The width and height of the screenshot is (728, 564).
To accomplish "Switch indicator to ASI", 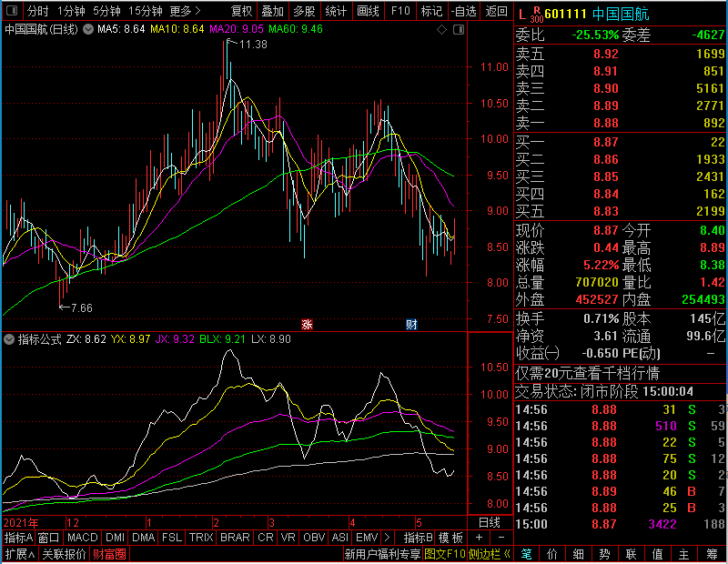I will [339, 538].
